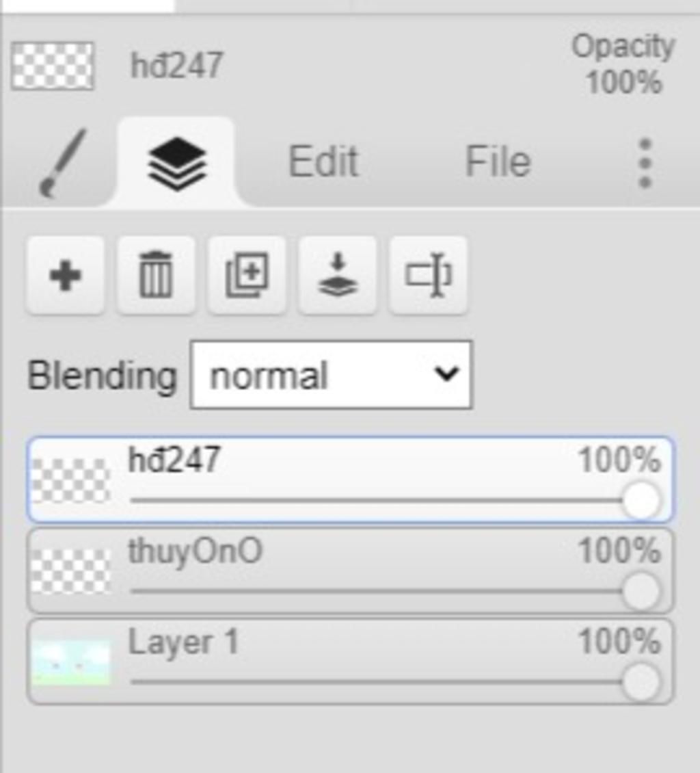
Task: Open the Edit tab
Action: 323,161
